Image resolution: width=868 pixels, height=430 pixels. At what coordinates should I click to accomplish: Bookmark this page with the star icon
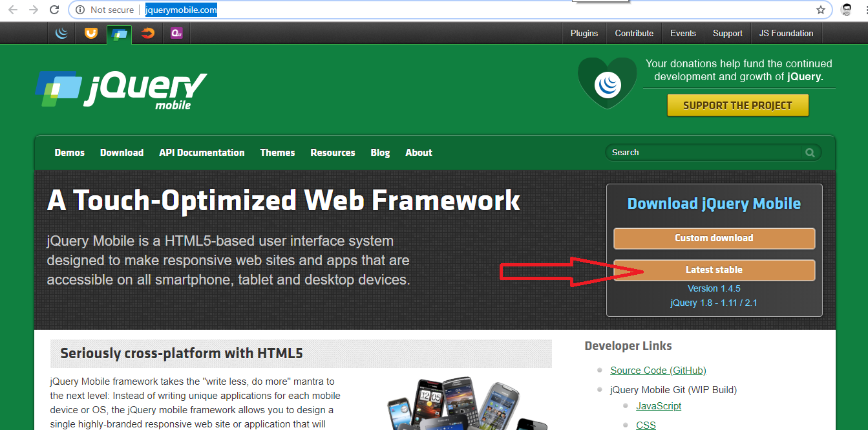coord(820,10)
